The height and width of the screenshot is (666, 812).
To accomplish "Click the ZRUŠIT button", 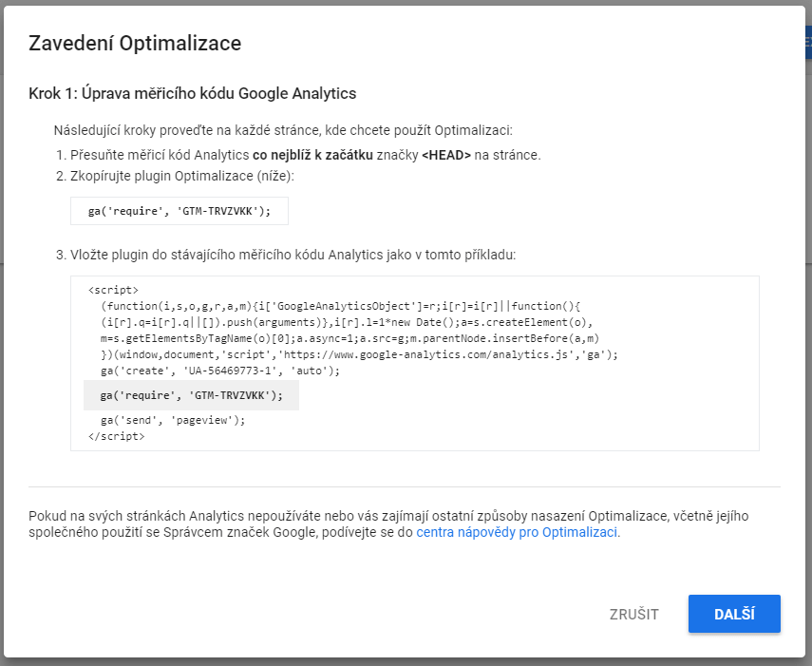I will coord(634,614).
